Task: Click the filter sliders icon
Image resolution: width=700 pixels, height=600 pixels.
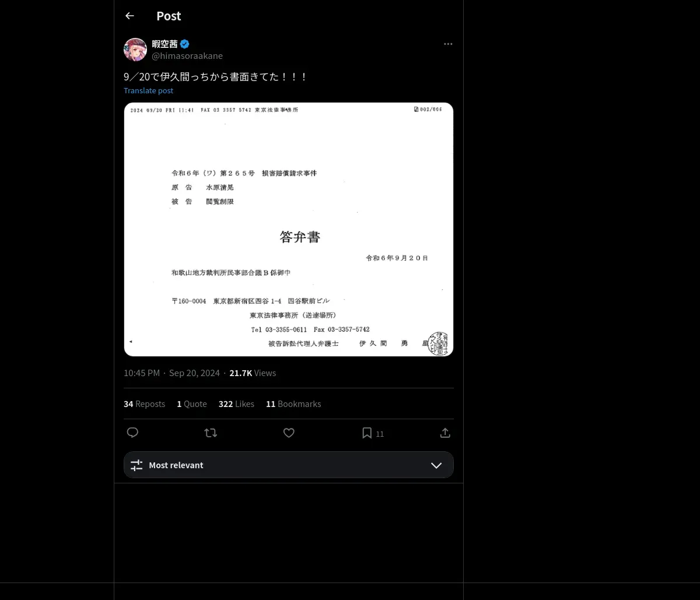Action: point(136,465)
